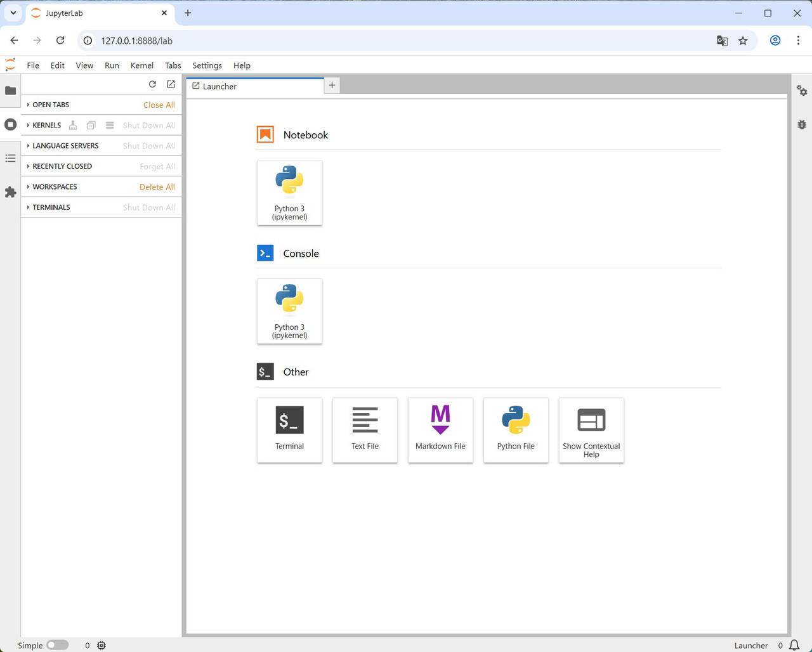
Task: Open Show Contextual Help card
Action: tap(591, 430)
